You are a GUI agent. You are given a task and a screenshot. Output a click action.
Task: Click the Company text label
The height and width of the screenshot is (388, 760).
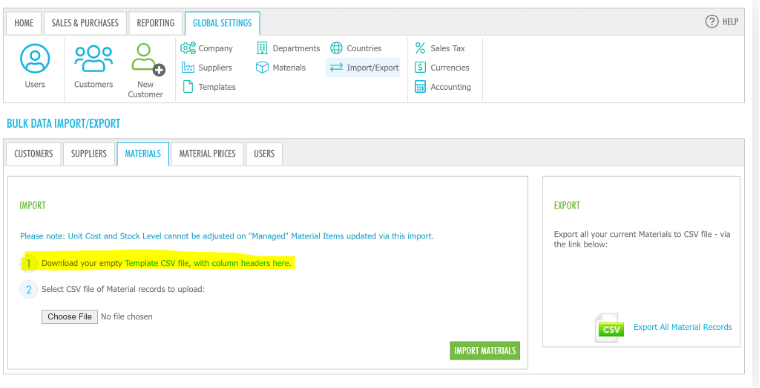pos(216,48)
